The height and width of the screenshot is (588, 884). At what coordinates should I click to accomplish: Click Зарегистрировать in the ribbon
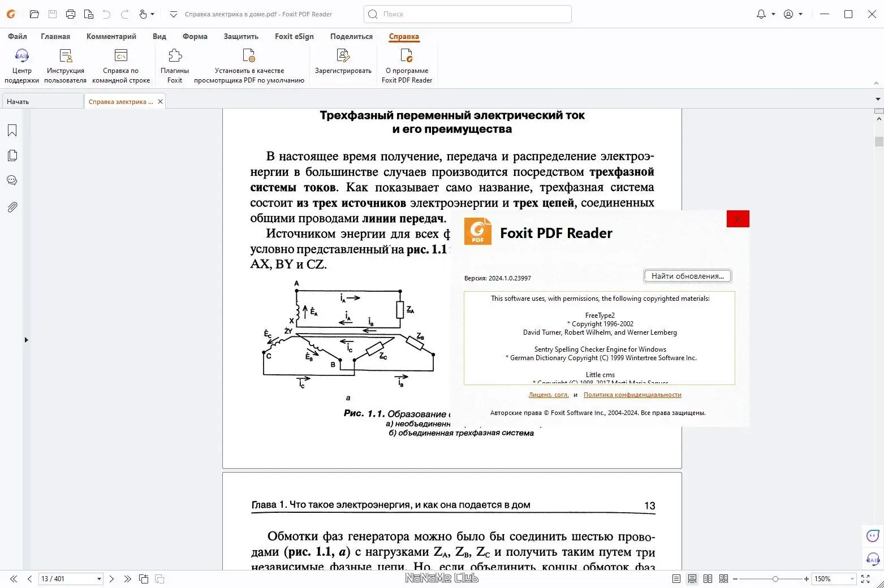point(343,64)
